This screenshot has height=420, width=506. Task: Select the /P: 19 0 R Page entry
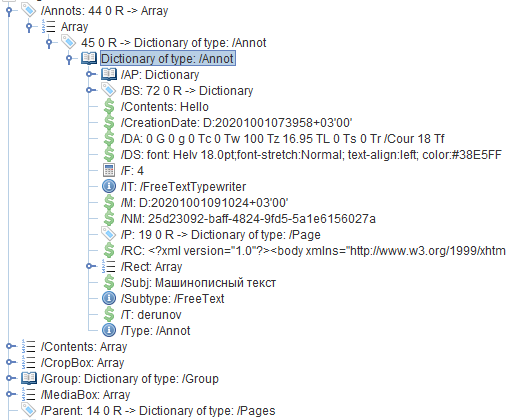221,235
